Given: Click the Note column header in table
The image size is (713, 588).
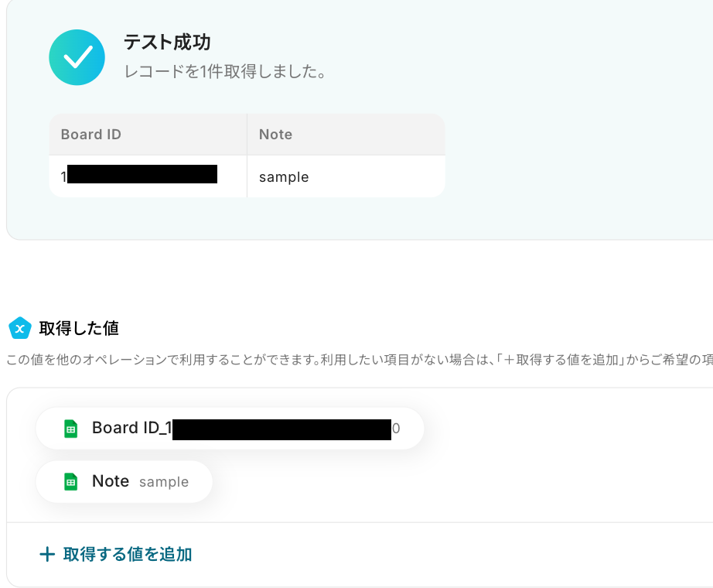Looking at the screenshot, I should (x=275, y=135).
